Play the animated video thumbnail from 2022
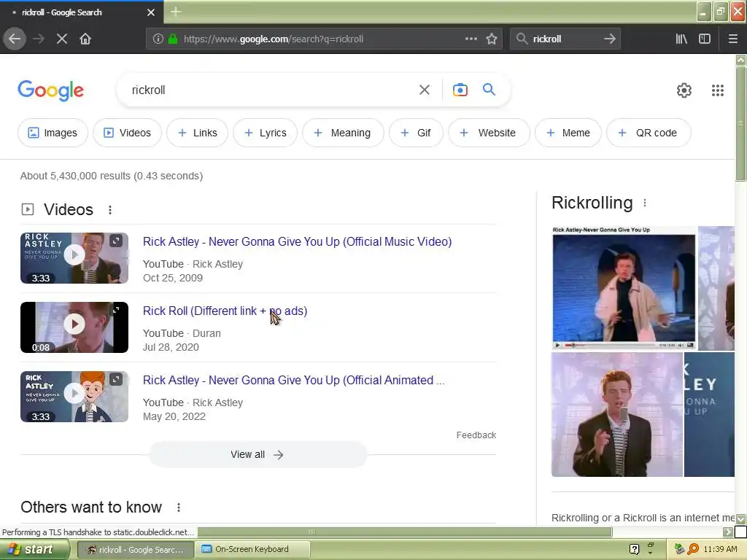747x560 pixels. tap(74, 397)
